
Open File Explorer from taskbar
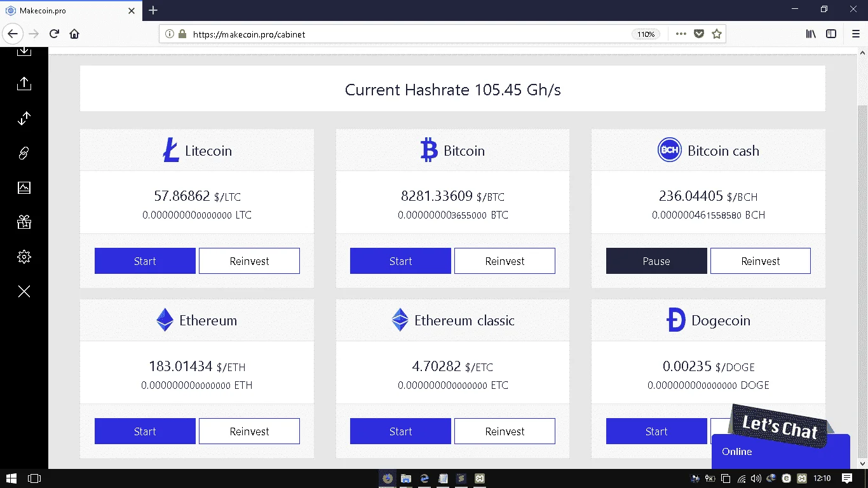[x=406, y=478]
